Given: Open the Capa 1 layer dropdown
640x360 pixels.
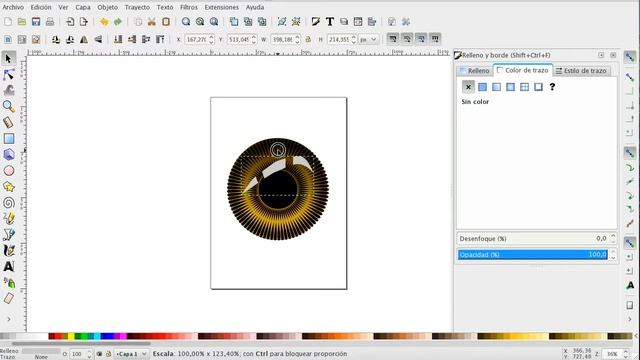Looking at the screenshot, I should click(131, 354).
